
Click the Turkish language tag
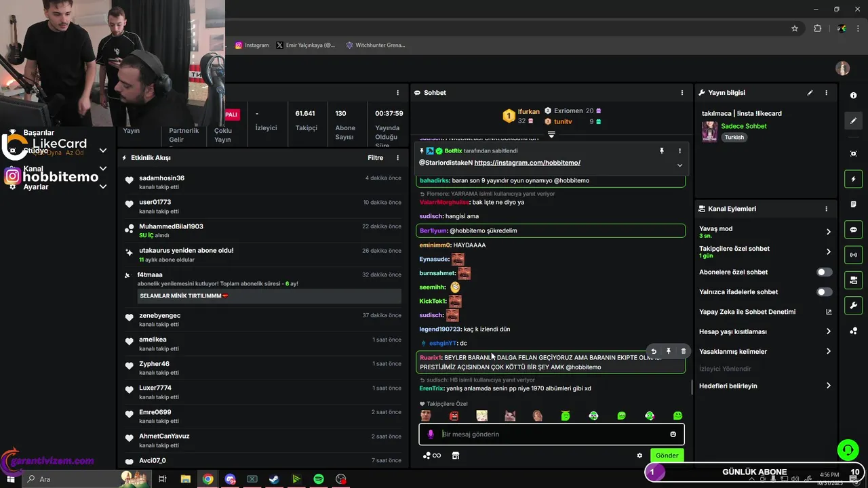point(734,137)
